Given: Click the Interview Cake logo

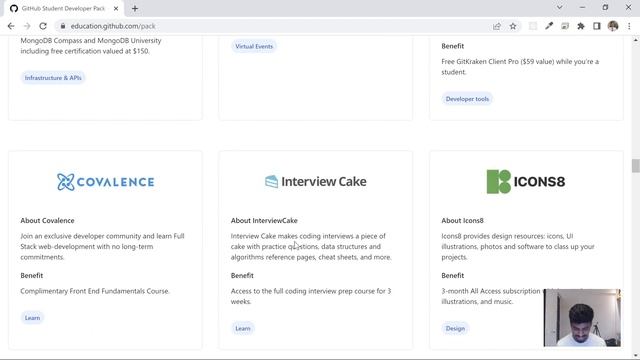Looking at the screenshot, I should click(x=316, y=181).
